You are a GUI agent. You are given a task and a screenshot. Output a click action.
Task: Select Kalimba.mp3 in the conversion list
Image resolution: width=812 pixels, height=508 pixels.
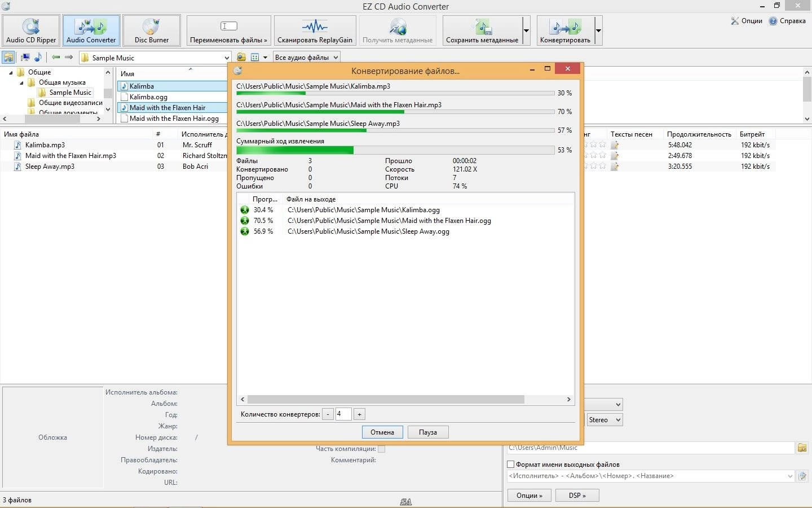pos(45,145)
